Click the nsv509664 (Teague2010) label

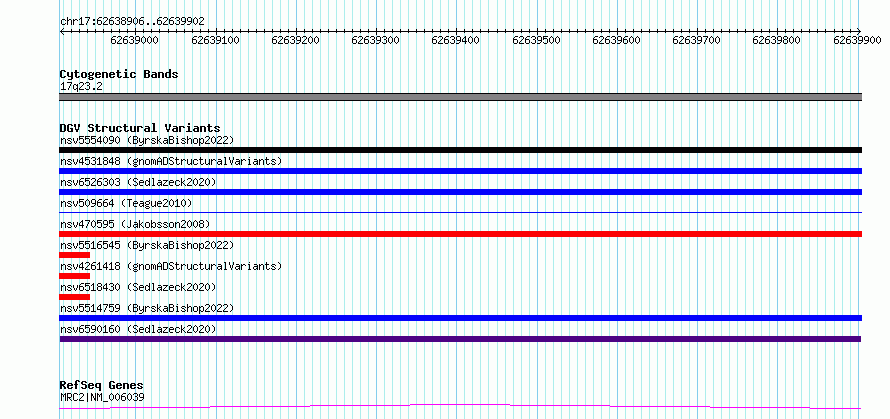coord(126,203)
